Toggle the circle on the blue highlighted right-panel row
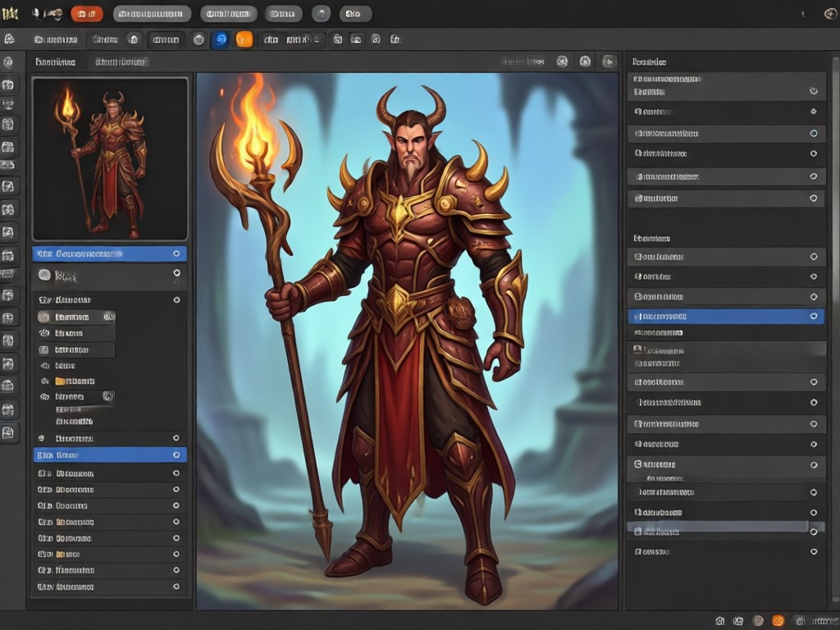 [813, 317]
